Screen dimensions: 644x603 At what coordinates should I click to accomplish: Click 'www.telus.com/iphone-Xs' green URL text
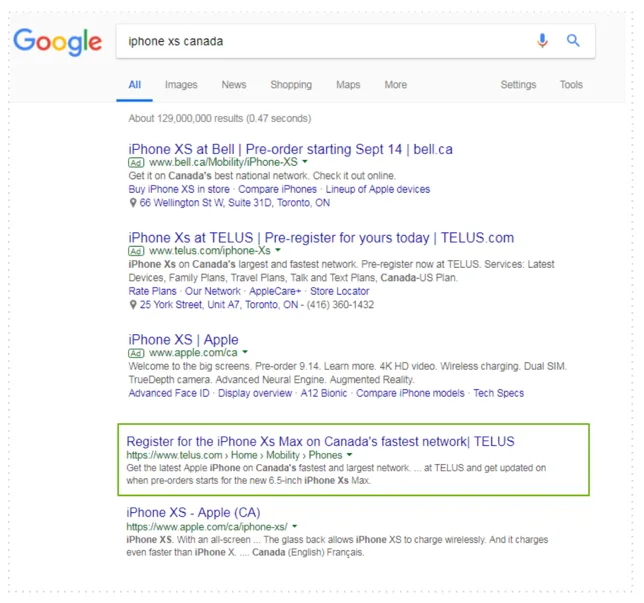tap(209, 251)
